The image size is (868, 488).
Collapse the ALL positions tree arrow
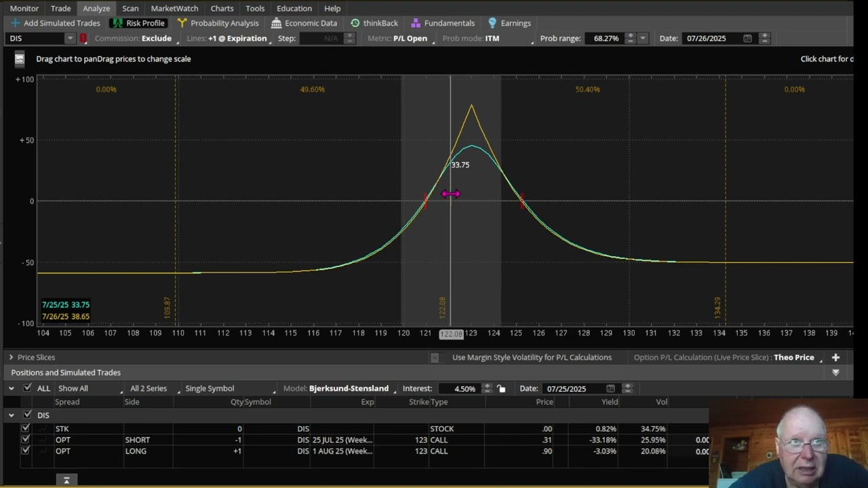pos(11,388)
